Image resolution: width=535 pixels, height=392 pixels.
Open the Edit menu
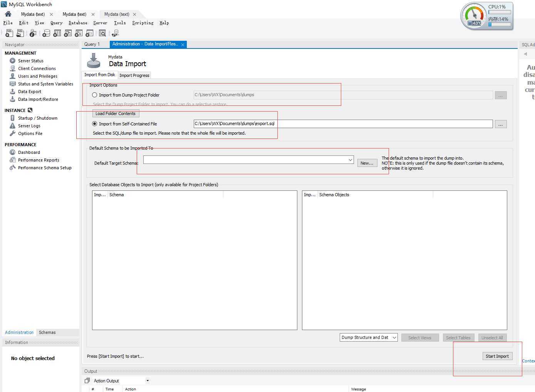coord(24,23)
